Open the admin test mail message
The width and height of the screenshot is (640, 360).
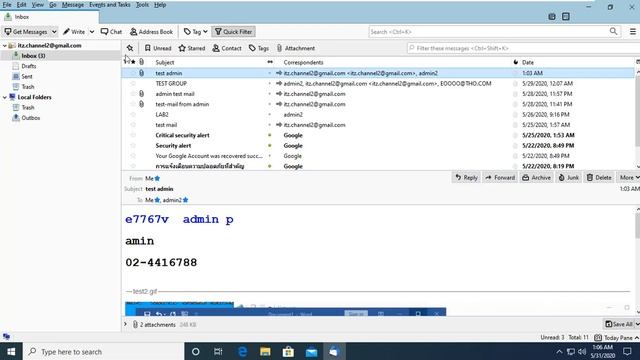pos(175,94)
